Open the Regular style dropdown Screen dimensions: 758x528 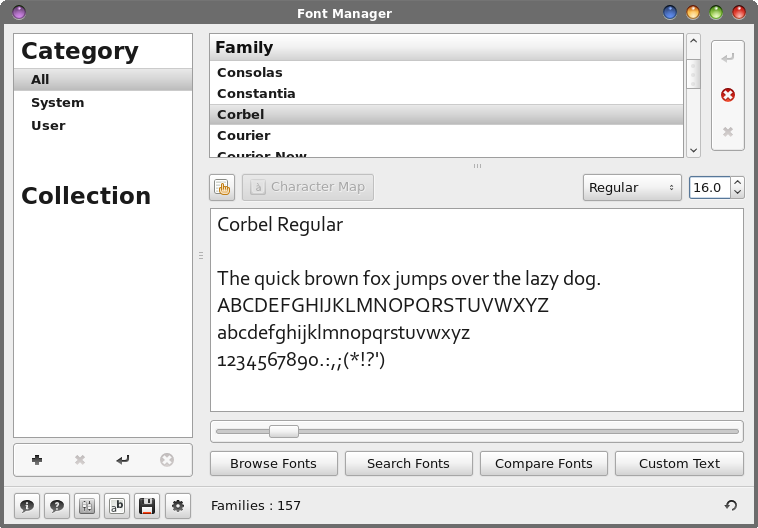632,188
